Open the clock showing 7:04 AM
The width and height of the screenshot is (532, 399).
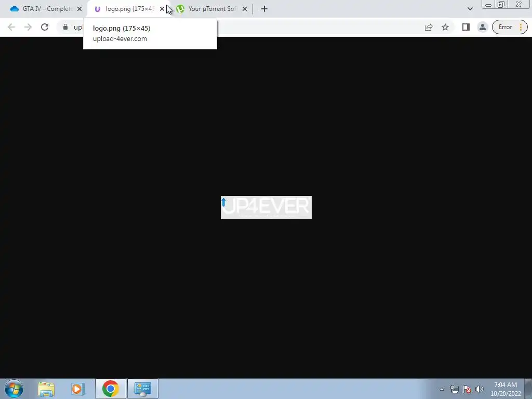pyautogui.click(x=506, y=389)
